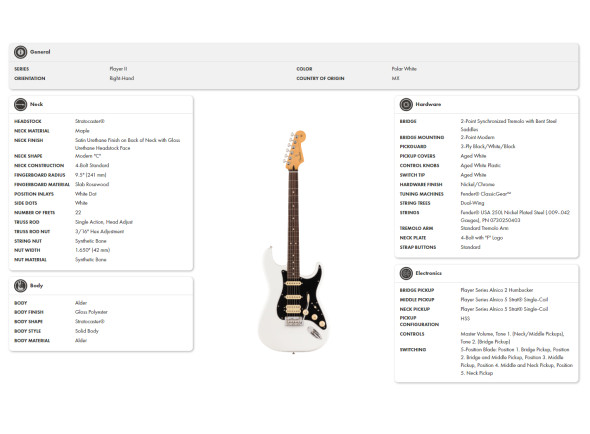The width and height of the screenshot is (590, 434).
Task: Click the '3/16" Hex Adjustment' value
Action: point(99,231)
